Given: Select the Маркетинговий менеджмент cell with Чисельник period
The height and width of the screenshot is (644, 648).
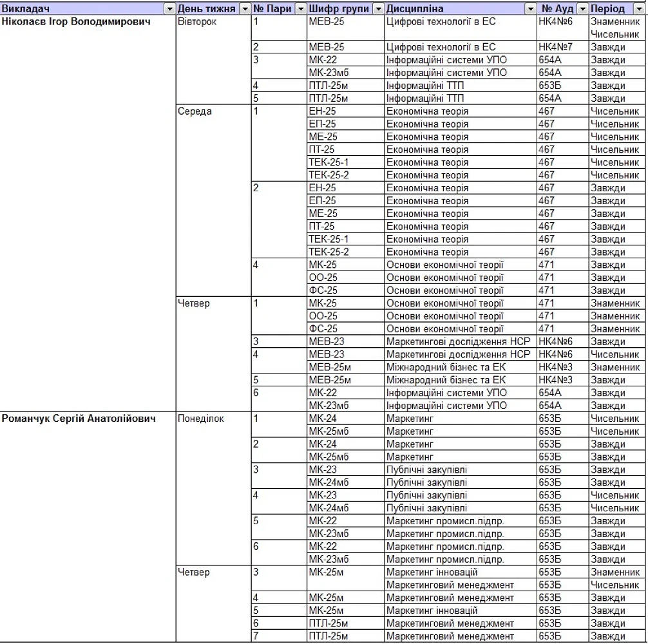Looking at the screenshot, I should (x=450, y=585).
